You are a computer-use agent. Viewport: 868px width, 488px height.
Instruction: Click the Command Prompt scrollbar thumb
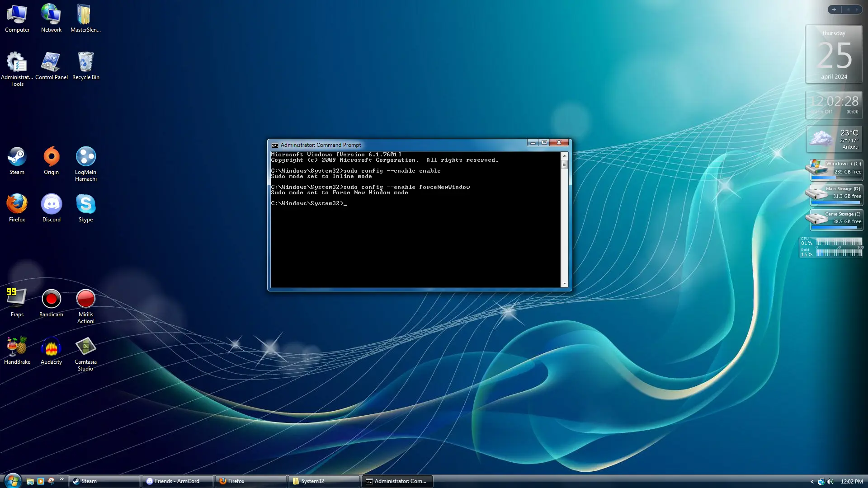click(x=564, y=164)
